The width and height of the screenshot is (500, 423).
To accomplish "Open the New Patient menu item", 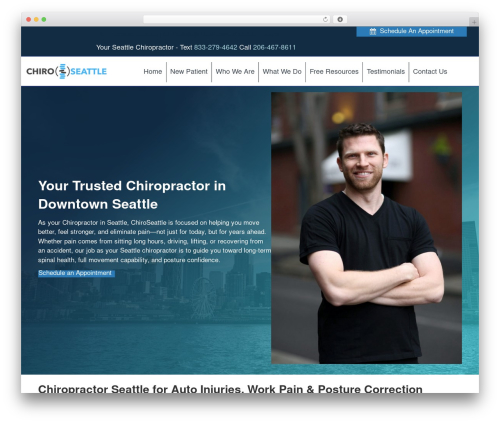I will tap(189, 72).
